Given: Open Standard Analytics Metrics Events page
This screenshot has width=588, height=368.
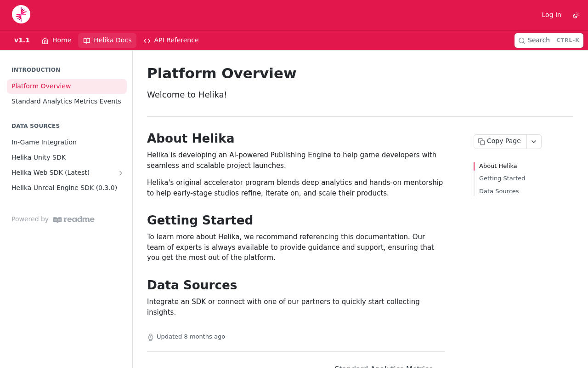Looking at the screenshot, I should [67, 102].
